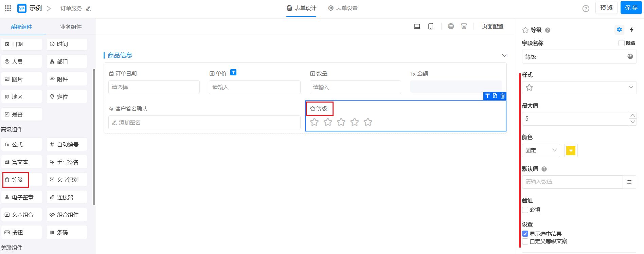Check the 必填 validation checkbox
Screen dimensions: 644x254
click(525, 210)
